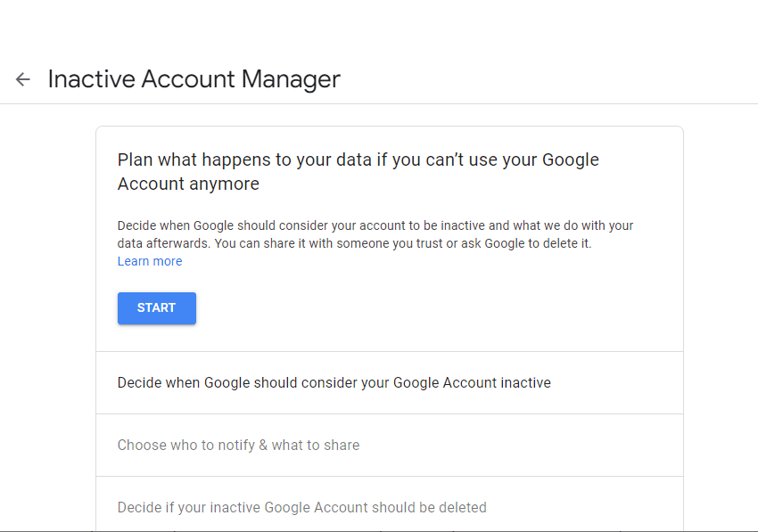This screenshot has width=758, height=532.
Task: Click 'Account anymore' on the heading's second line
Action: [x=188, y=184]
